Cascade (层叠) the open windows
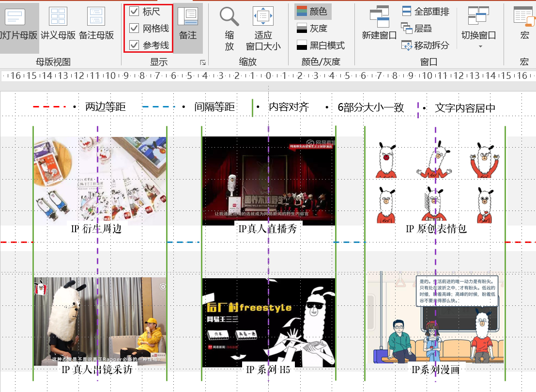The height and width of the screenshot is (392, 536). coord(417,29)
